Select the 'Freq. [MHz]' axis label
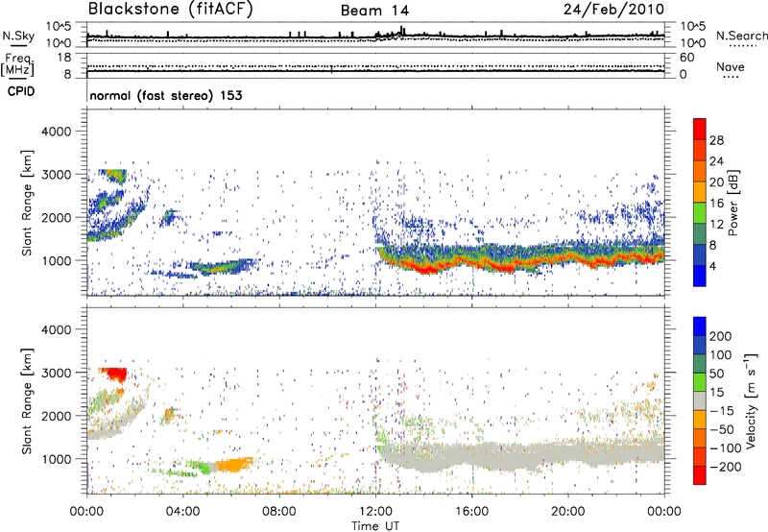The height and width of the screenshot is (532, 768). tap(17, 65)
